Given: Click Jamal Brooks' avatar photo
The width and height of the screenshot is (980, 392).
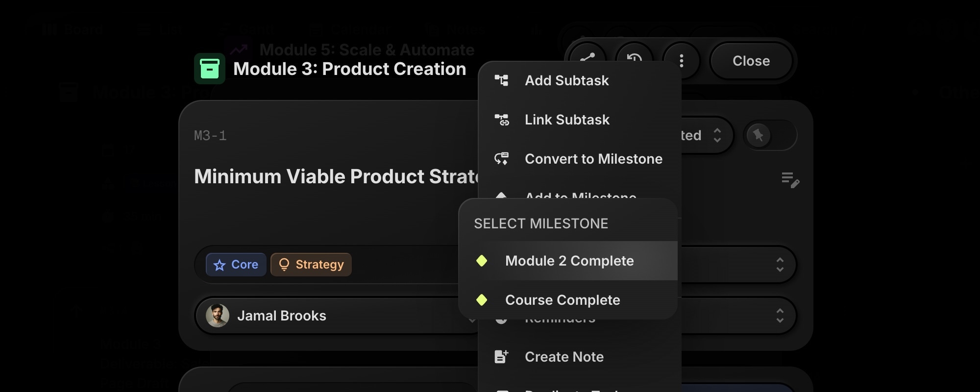Looking at the screenshot, I should pyautogui.click(x=218, y=316).
